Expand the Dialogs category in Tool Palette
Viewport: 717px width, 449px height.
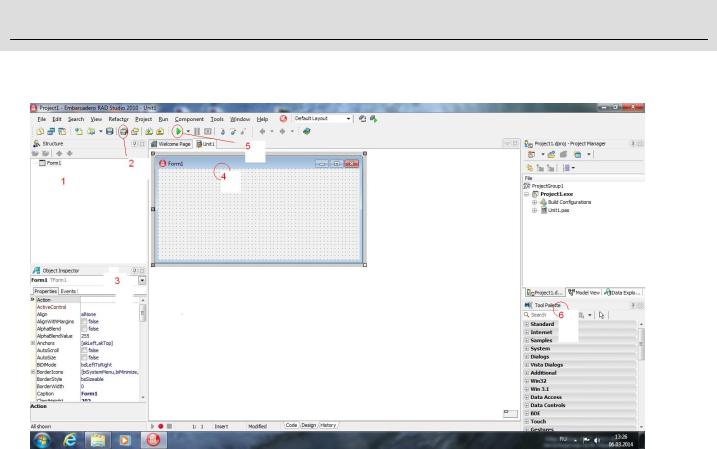(526, 357)
